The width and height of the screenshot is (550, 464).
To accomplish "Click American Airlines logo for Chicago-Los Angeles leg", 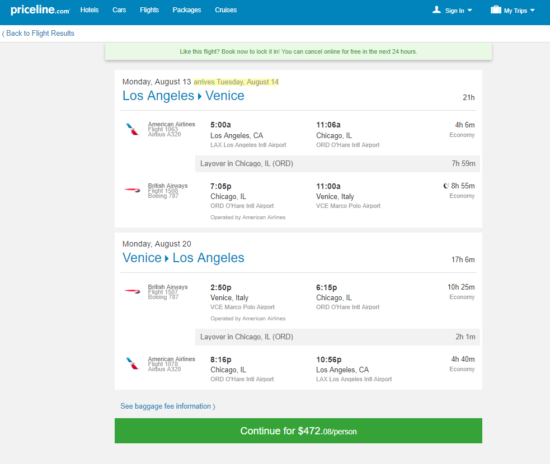I will [x=133, y=363].
